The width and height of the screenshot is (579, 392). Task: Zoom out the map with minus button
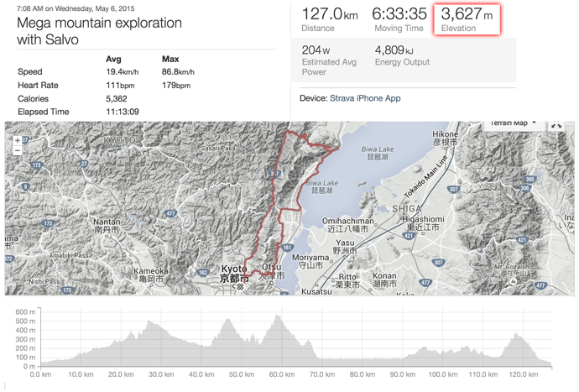18,150
